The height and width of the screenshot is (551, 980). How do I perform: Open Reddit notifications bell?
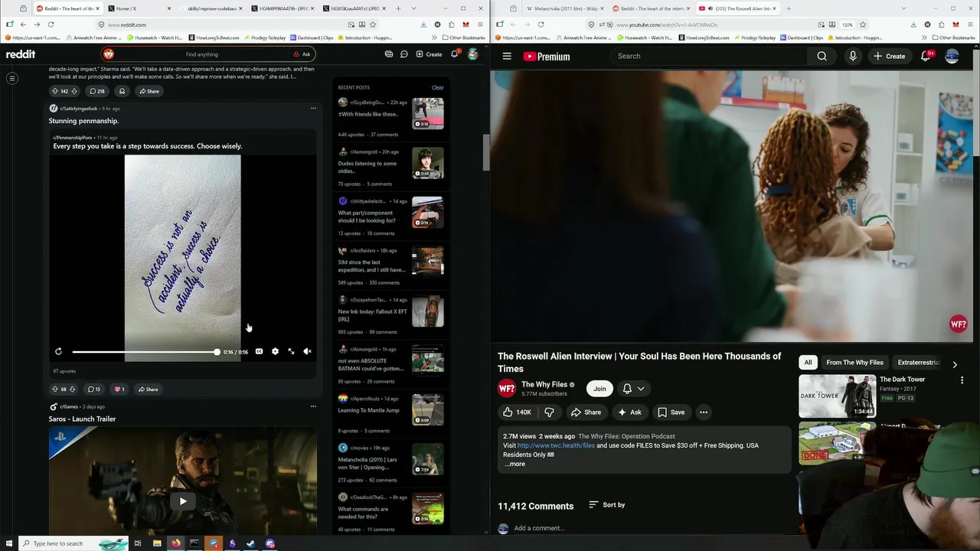tap(454, 54)
